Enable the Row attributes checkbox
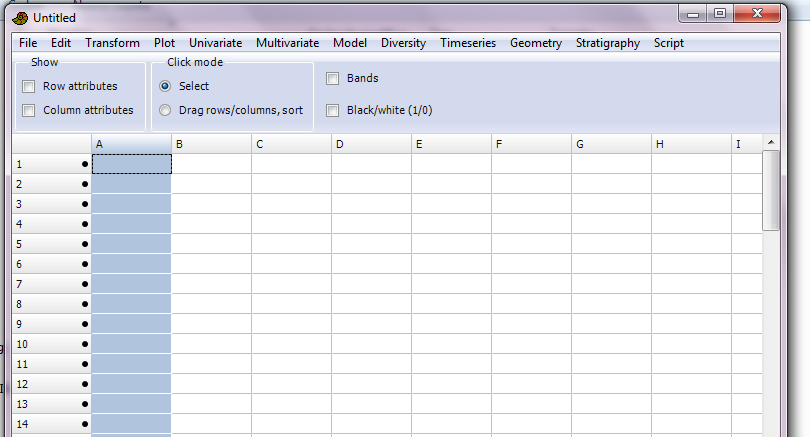 coord(29,86)
